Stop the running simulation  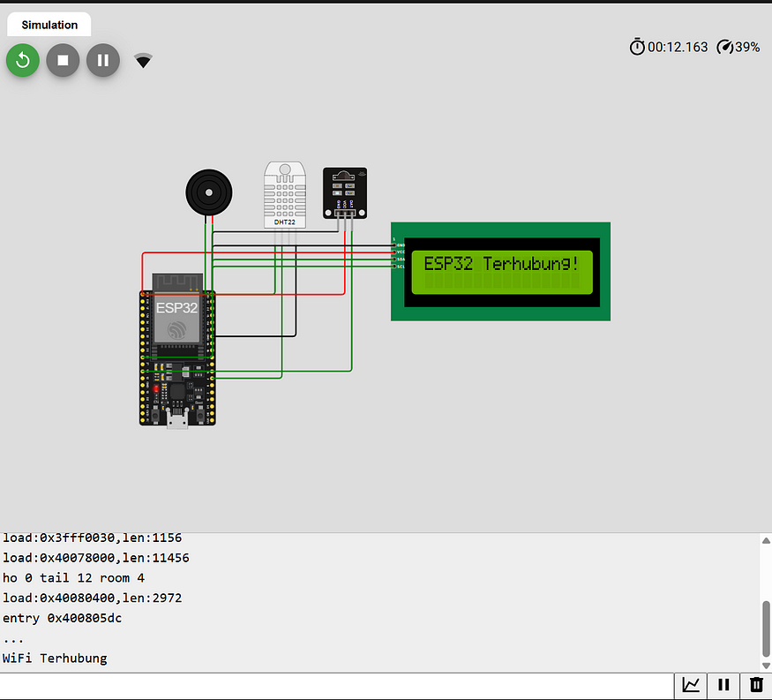click(x=63, y=61)
